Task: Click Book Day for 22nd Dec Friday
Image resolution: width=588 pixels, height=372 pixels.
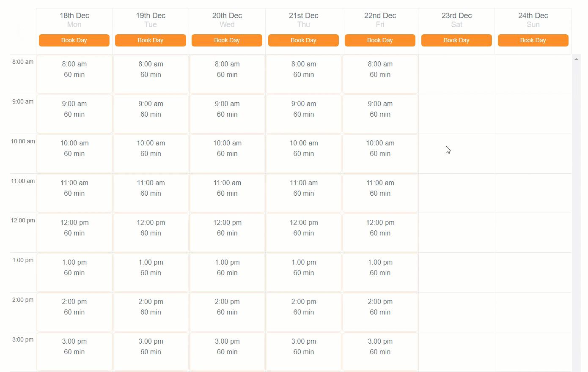Action: (x=380, y=40)
